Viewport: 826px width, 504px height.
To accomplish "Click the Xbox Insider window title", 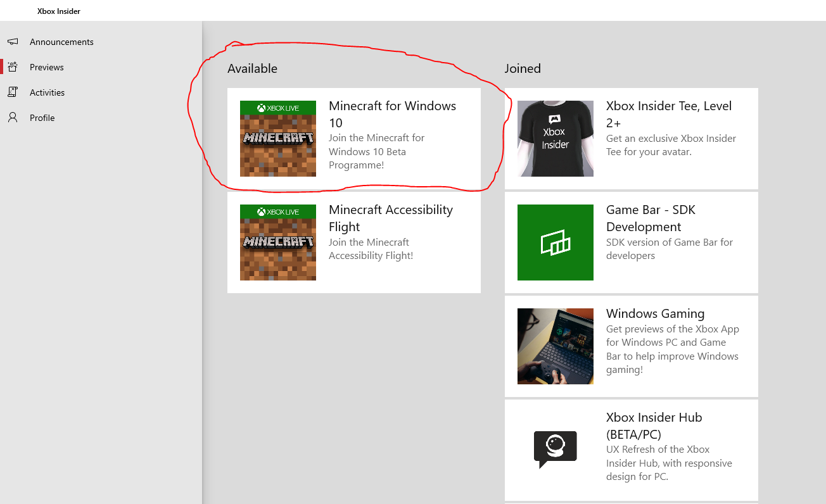I will (x=59, y=11).
